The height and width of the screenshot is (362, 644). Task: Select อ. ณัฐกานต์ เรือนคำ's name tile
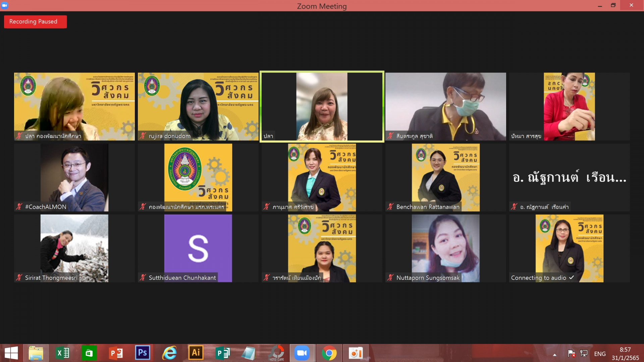pyautogui.click(x=570, y=178)
